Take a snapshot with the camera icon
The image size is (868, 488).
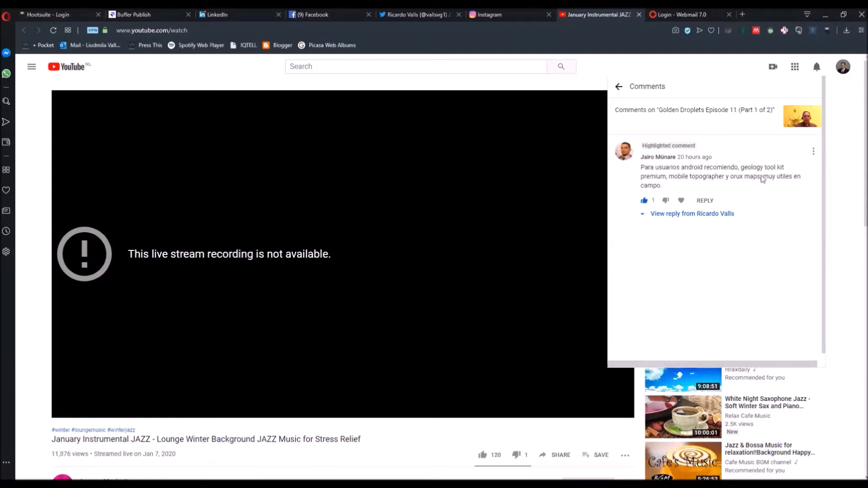pyautogui.click(x=675, y=30)
